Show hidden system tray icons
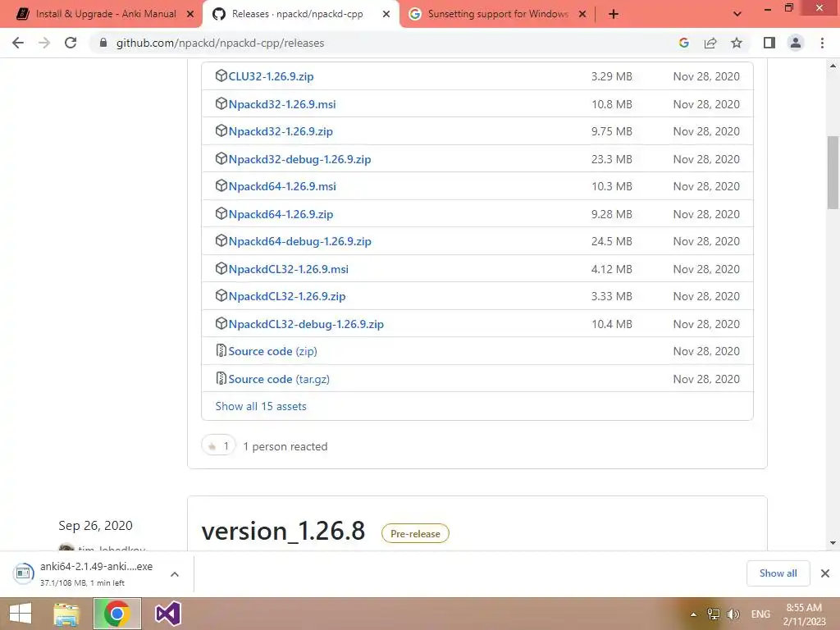Image resolution: width=840 pixels, height=630 pixels. [693, 614]
